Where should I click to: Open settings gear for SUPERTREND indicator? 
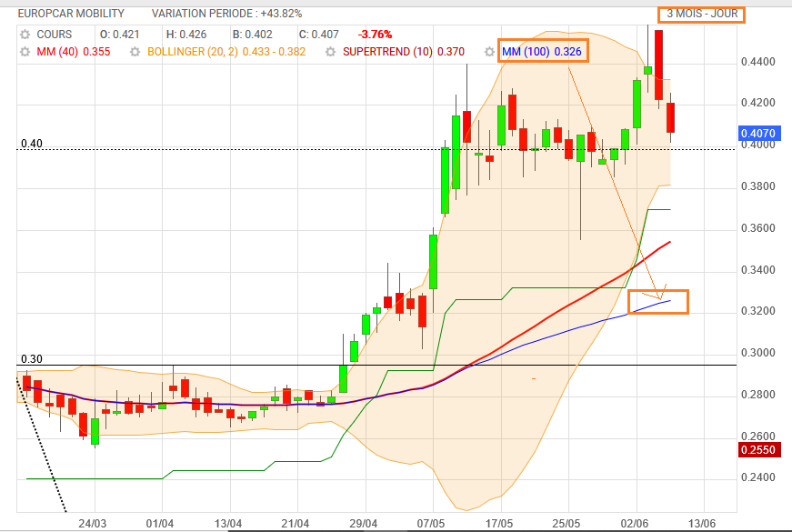point(330,52)
